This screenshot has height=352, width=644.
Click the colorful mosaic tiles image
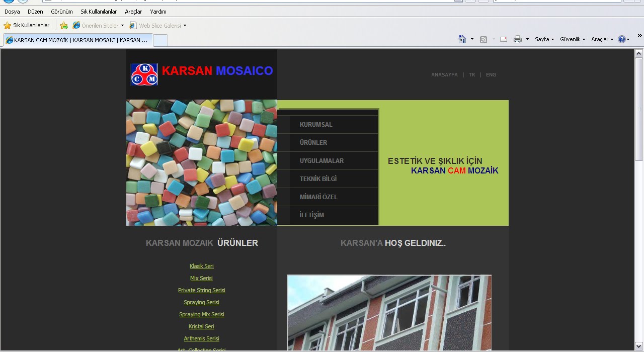coord(202,163)
